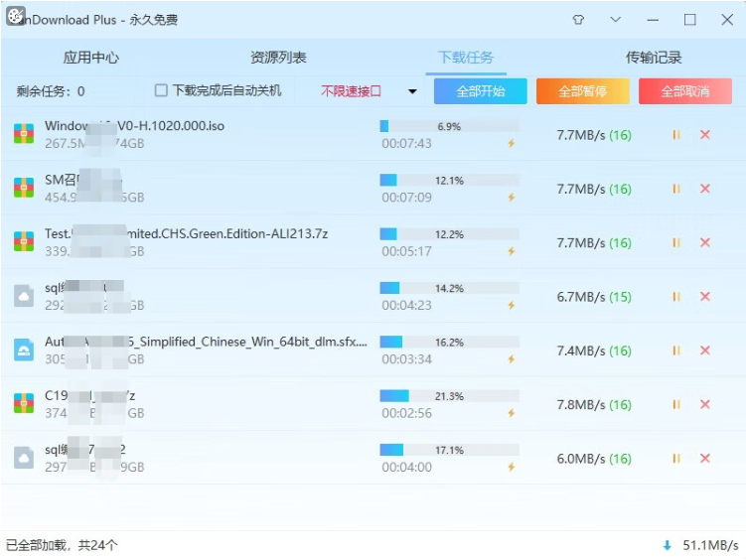
Task: Cancel the V0-H.1020.000.iso download
Action: click(x=705, y=134)
